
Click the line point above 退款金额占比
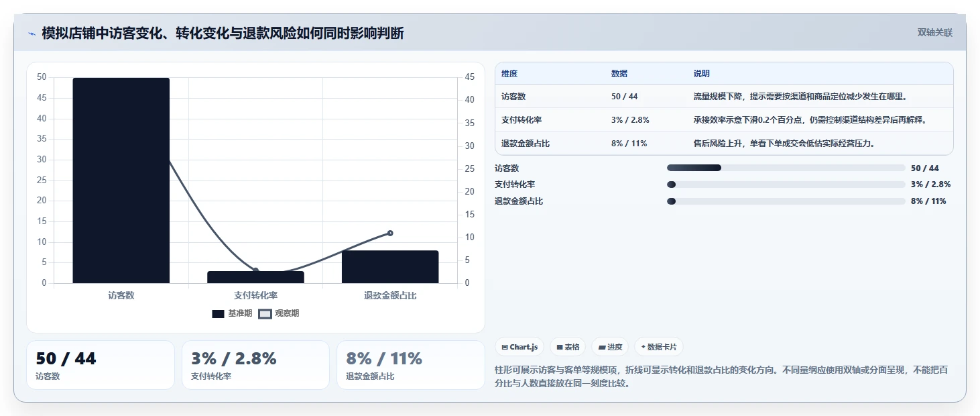390,233
